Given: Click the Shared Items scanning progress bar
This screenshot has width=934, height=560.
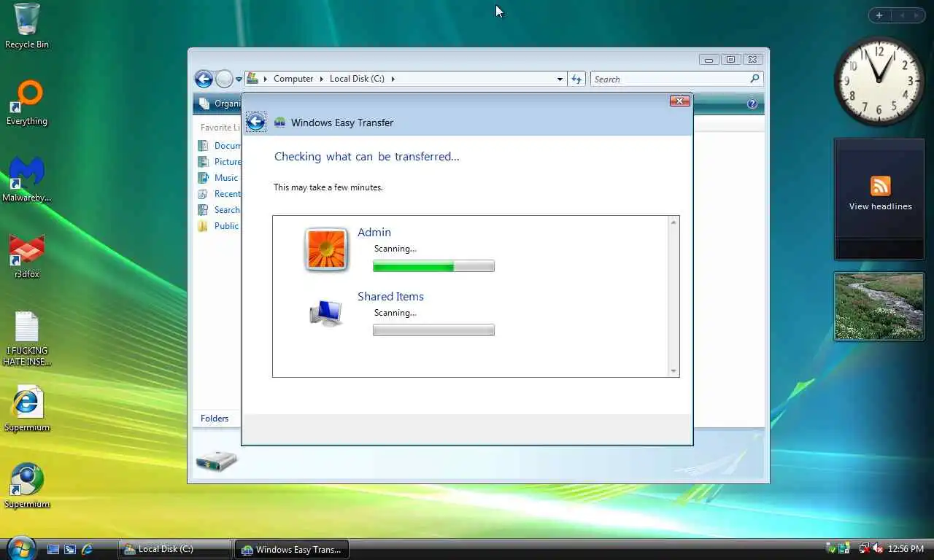Looking at the screenshot, I should (433, 330).
